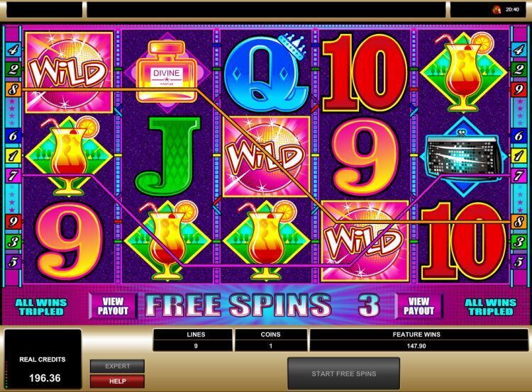The image size is (532, 392).
Task: Click the COINS value field
Action: tap(271, 346)
